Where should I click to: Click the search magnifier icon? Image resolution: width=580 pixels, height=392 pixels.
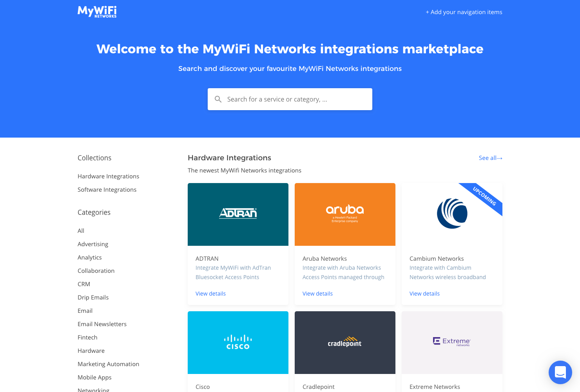218,99
